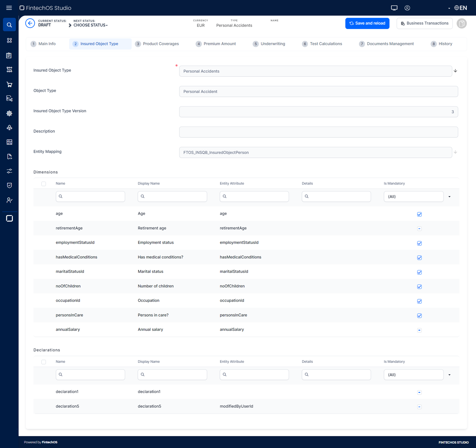The width and height of the screenshot is (476, 448).
Task: Open the Insured Object Type dropdown arrow
Action: click(x=455, y=71)
